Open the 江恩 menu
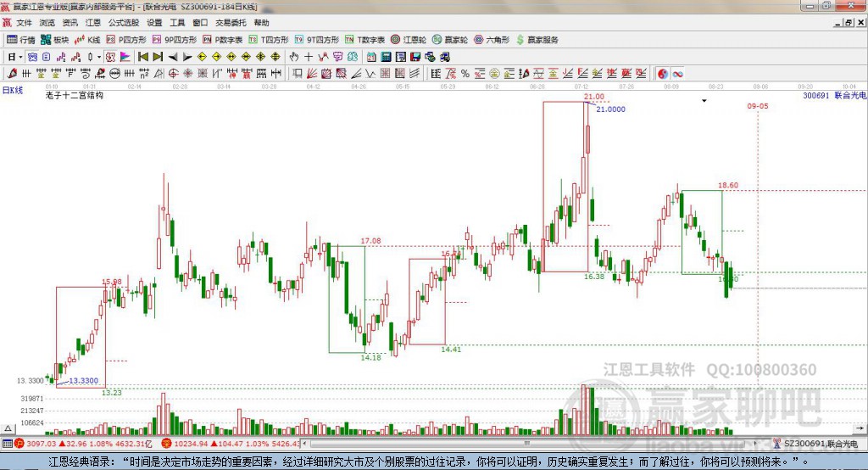The height and width of the screenshot is (470, 868). coord(93,23)
